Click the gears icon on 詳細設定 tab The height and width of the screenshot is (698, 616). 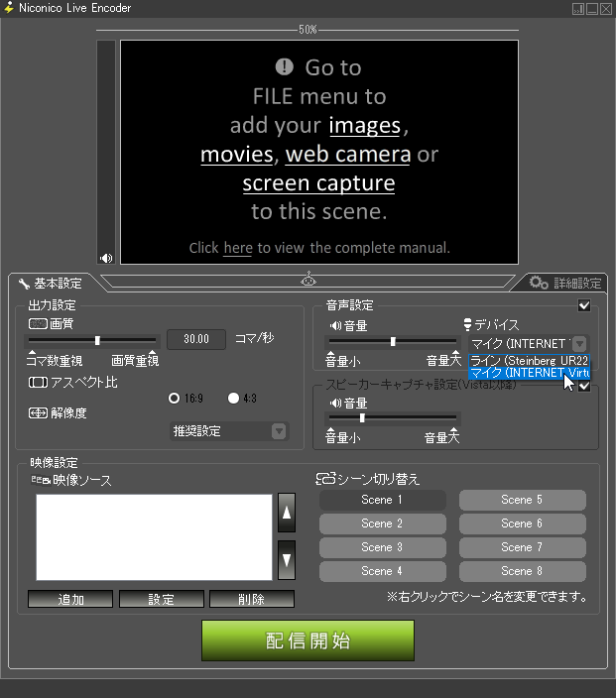point(539,283)
